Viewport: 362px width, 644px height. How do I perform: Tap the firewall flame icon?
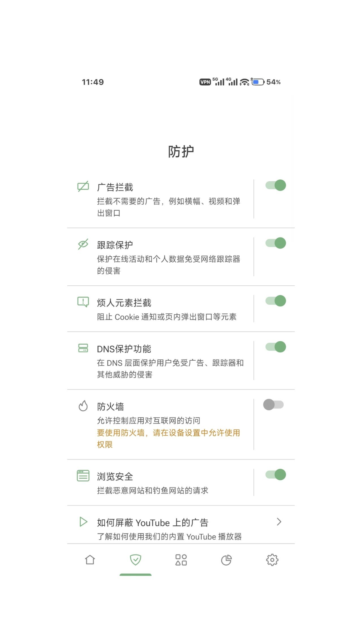click(83, 406)
